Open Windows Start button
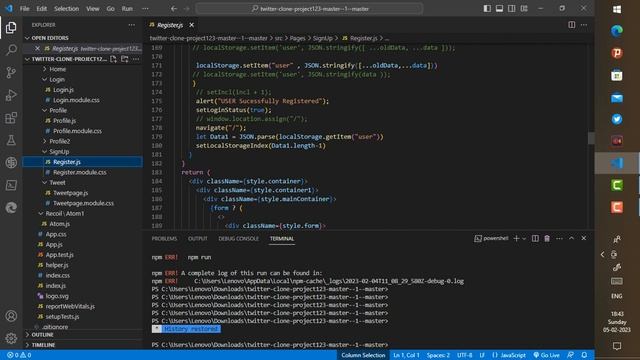 coord(617,9)
